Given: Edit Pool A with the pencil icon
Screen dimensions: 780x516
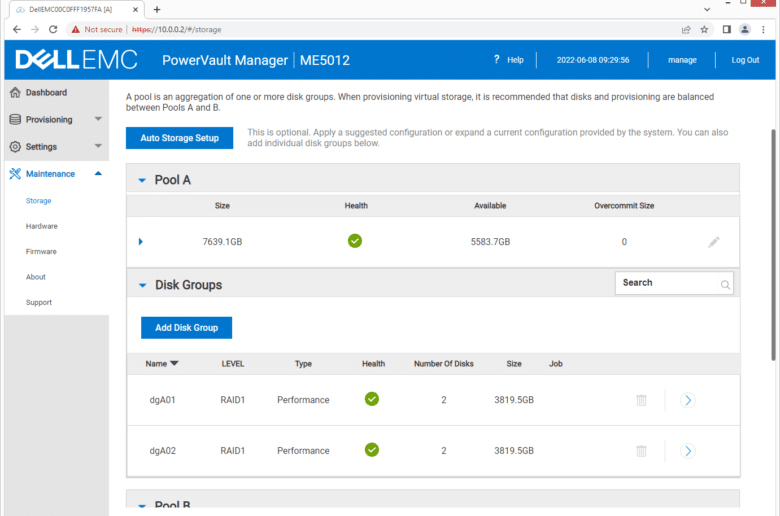Looking at the screenshot, I should click(x=714, y=242).
